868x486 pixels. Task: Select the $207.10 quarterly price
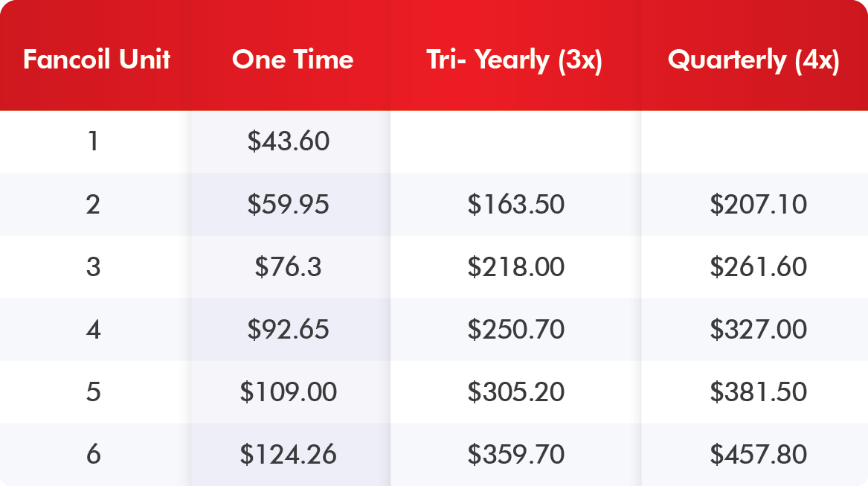(x=758, y=204)
